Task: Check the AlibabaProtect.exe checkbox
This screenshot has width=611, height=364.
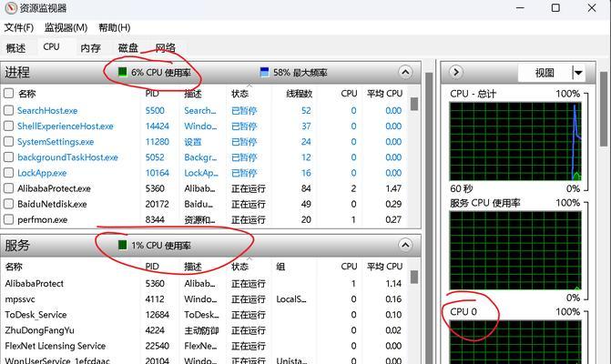Action: pos(8,188)
